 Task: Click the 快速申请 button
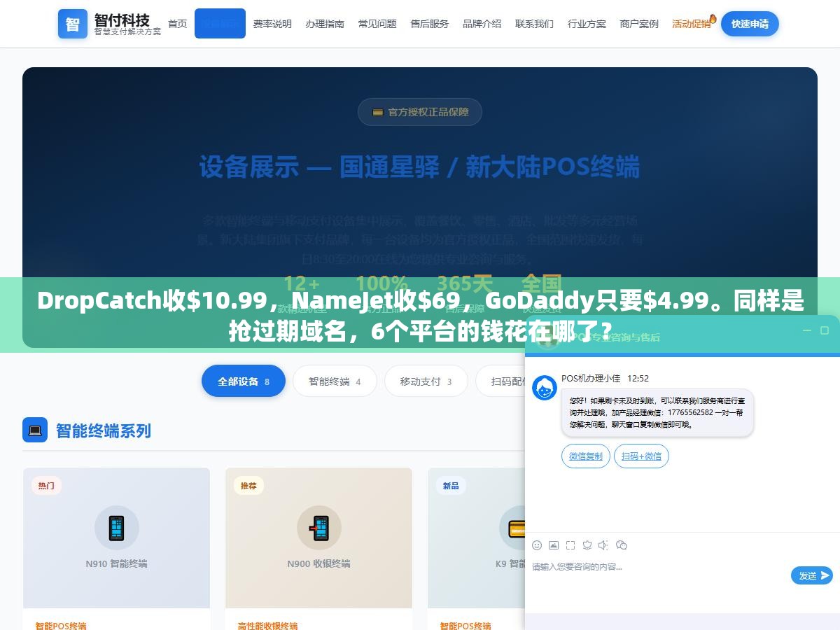(750, 24)
